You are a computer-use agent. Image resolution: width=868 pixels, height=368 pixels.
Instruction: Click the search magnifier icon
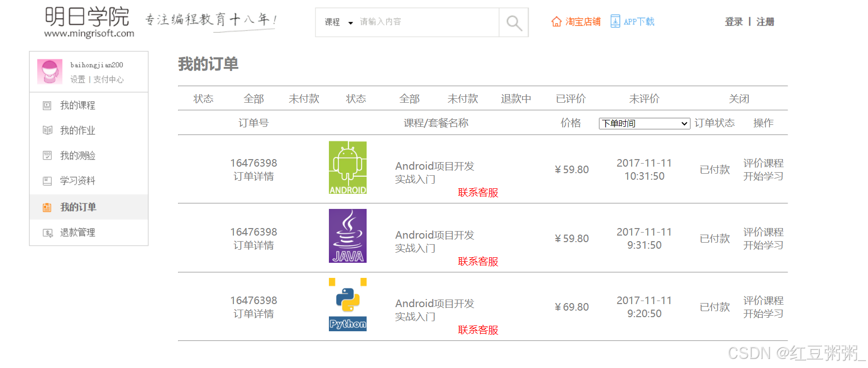[513, 23]
